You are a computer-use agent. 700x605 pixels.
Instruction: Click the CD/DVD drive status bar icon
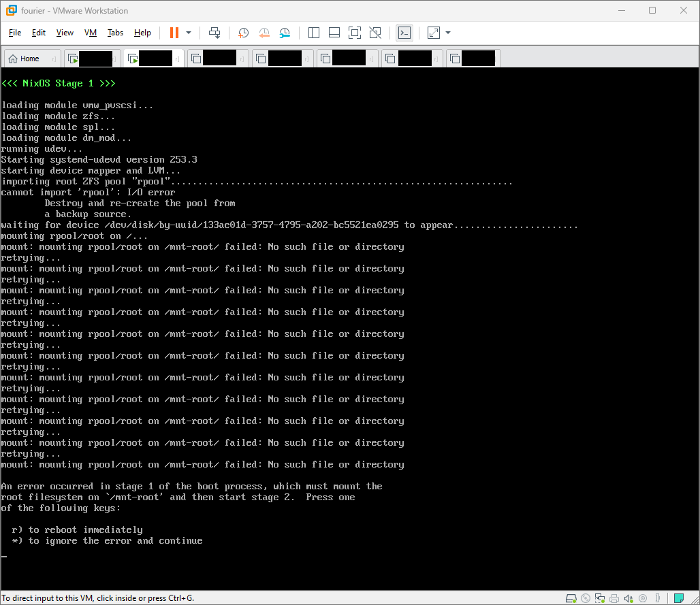pyautogui.click(x=586, y=598)
